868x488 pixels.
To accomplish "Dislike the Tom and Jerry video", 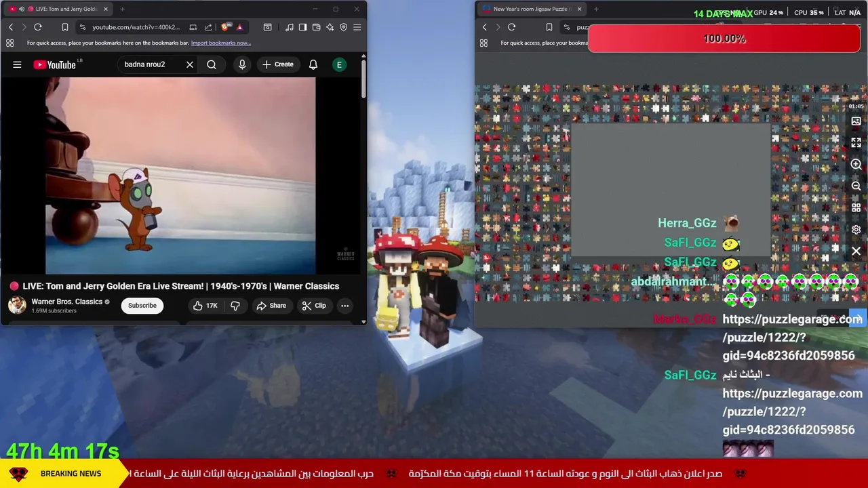I will coord(235,306).
